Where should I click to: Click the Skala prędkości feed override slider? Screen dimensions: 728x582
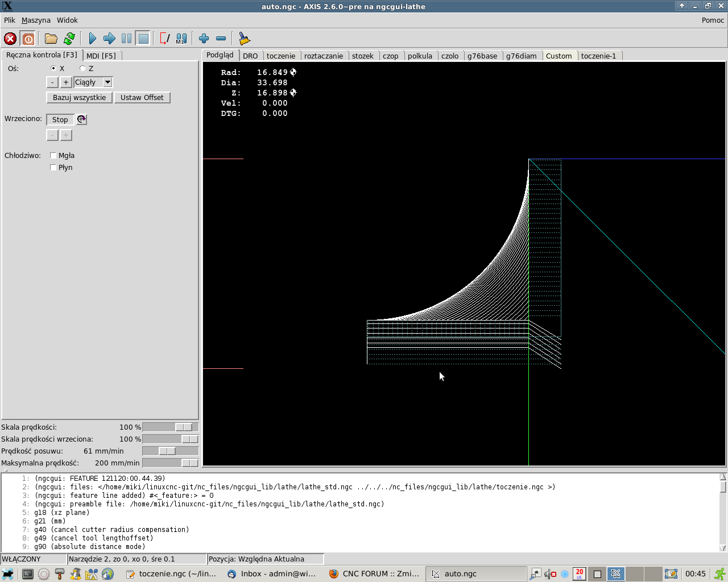click(x=171, y=427)
